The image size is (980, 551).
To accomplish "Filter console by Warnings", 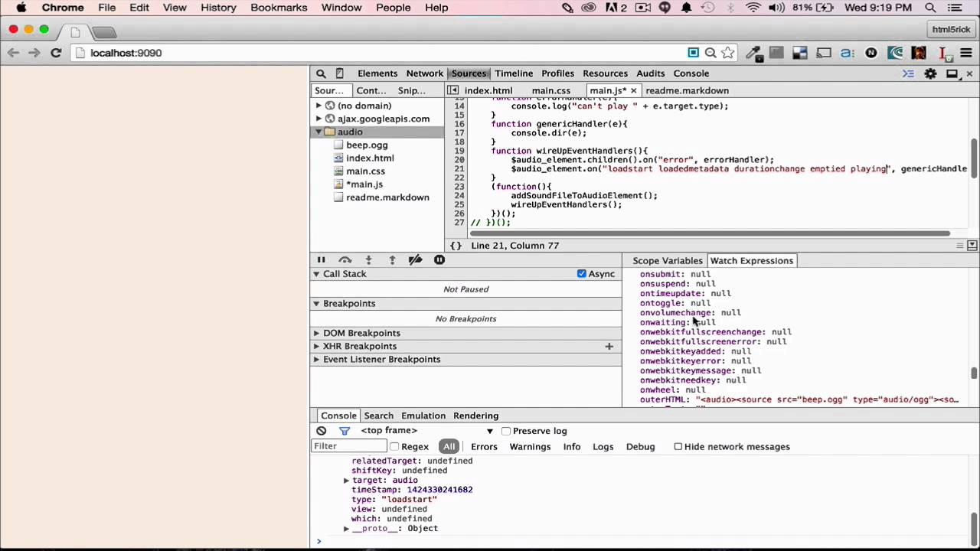I will pyautogui.click(x=530, y=447).
